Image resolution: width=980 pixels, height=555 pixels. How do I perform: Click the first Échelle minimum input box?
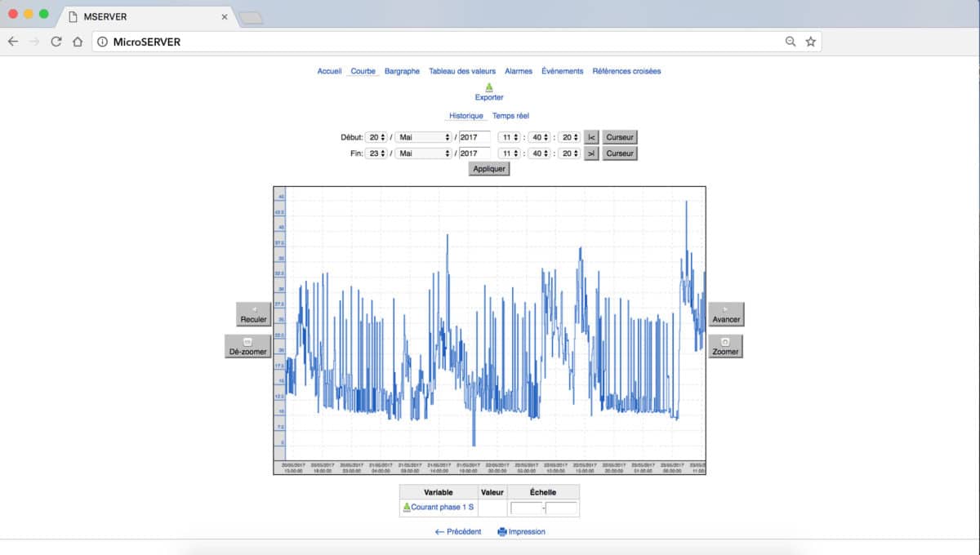pos(526,508)
